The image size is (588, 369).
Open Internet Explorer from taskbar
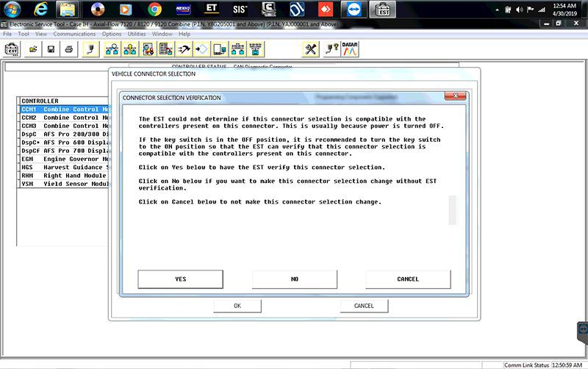tap(40, 10)
